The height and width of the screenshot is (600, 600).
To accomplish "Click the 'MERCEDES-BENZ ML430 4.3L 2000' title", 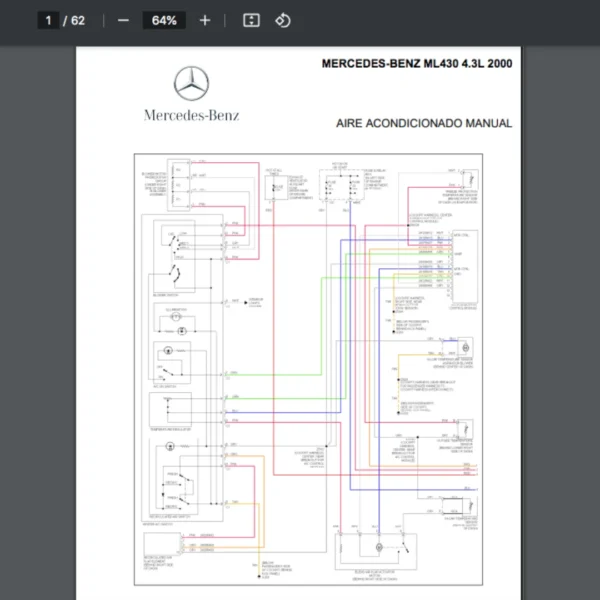I will [416, 63].
